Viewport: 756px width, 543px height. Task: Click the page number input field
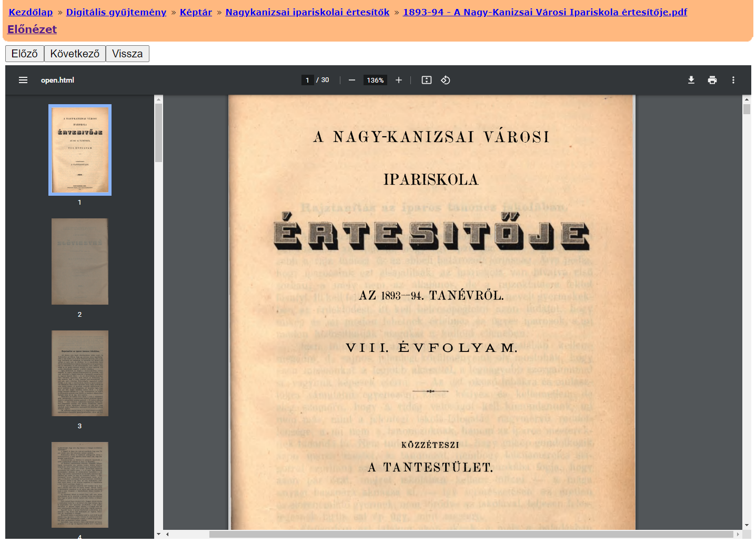click(307, 80)
